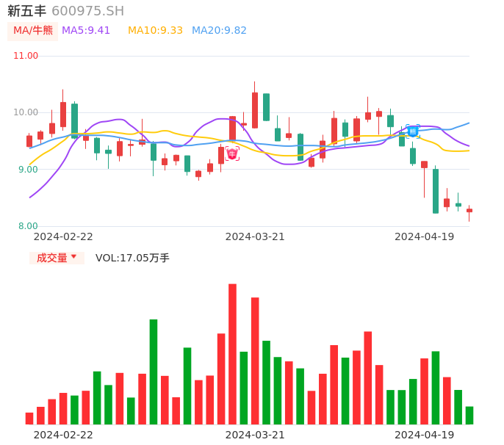
Task: Toggle the MA10 moving average legend
Action: [x=155, y=31]
